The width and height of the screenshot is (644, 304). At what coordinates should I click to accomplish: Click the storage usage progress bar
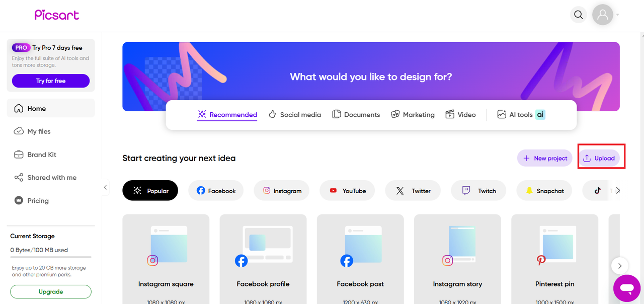click(51, 258)
